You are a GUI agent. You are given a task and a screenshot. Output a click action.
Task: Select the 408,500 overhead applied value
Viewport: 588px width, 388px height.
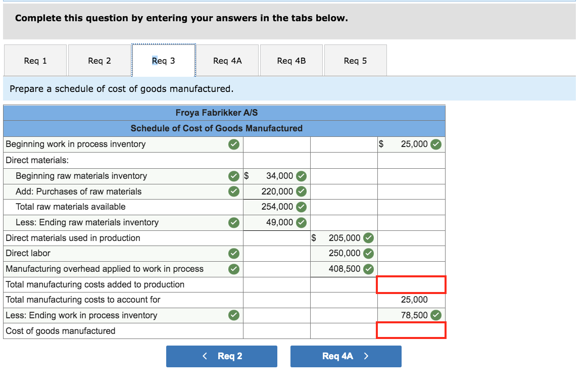344,269
